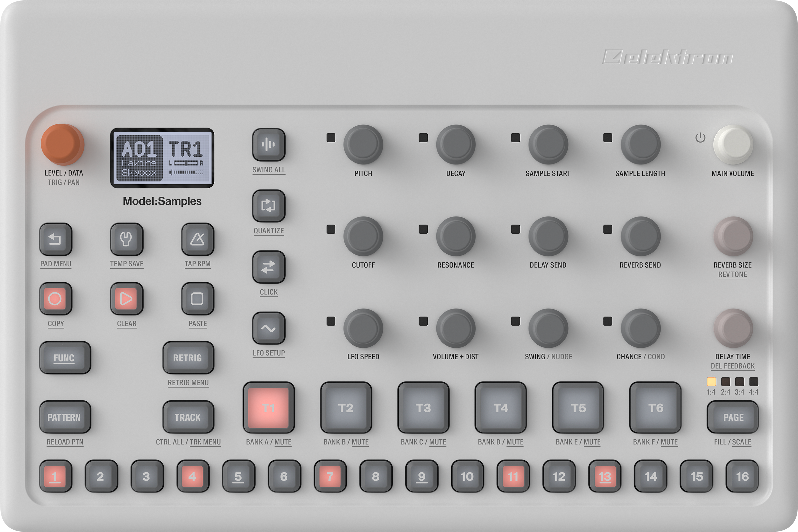
Task: Click the Temp Save wrench button
Action: 127,239
